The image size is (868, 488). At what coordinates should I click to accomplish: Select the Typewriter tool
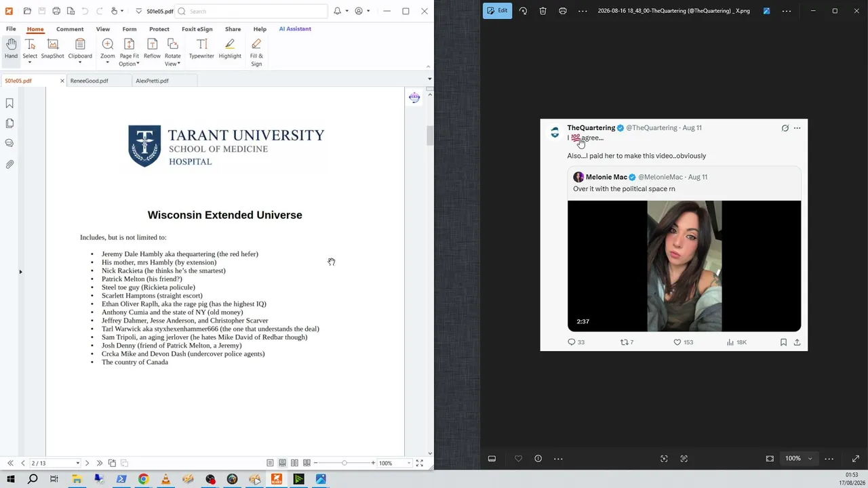click(x=201, y=49)
